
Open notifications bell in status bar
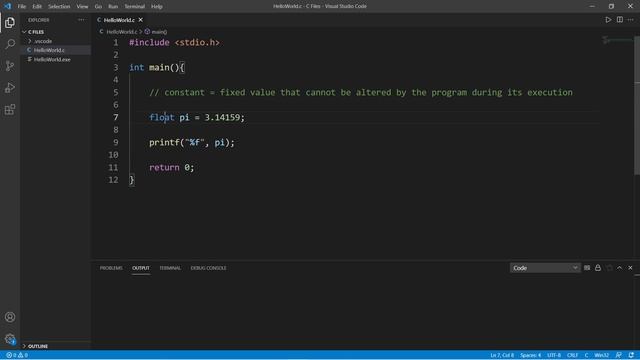[631, 355]
